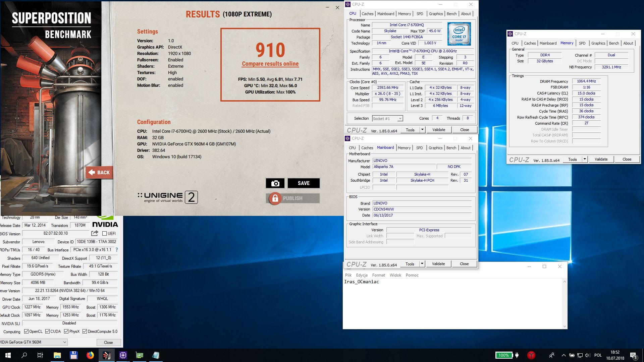Expand Tools dropdown arrow in Memory window
644x362 pixels.
[585, 159]
